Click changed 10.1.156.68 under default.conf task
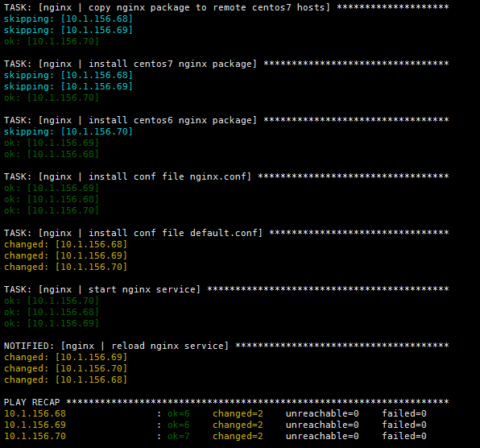 point(65,244)
